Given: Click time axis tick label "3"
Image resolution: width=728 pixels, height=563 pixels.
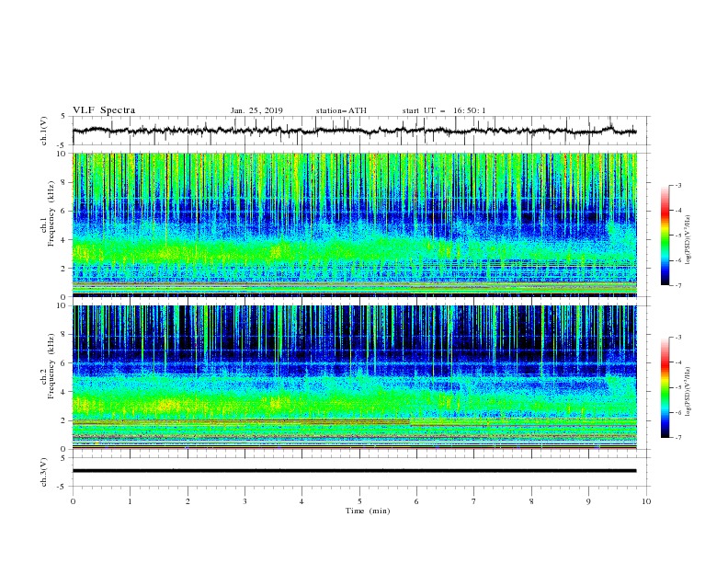Looking at the screenshot, I should click(245, 501).
